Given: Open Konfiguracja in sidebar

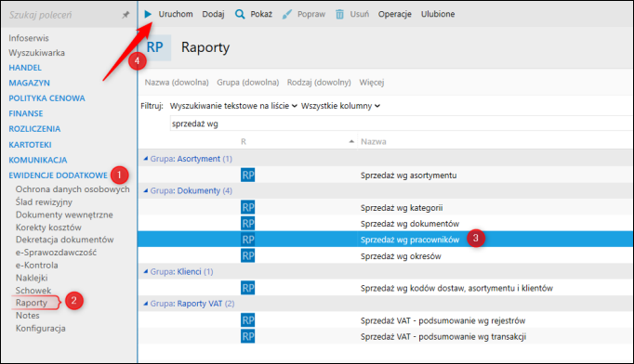Looking at the screenshot, I should [x=40, y=329].
